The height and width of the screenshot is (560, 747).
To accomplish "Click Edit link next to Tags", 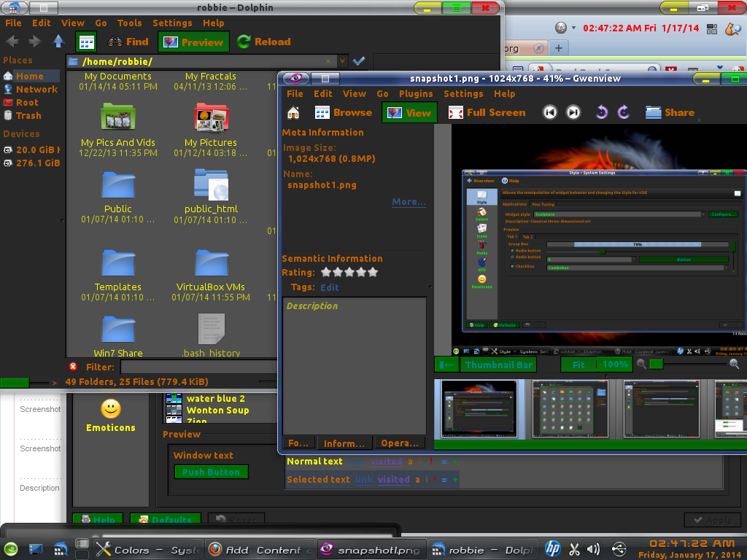I will click(329, 287).
